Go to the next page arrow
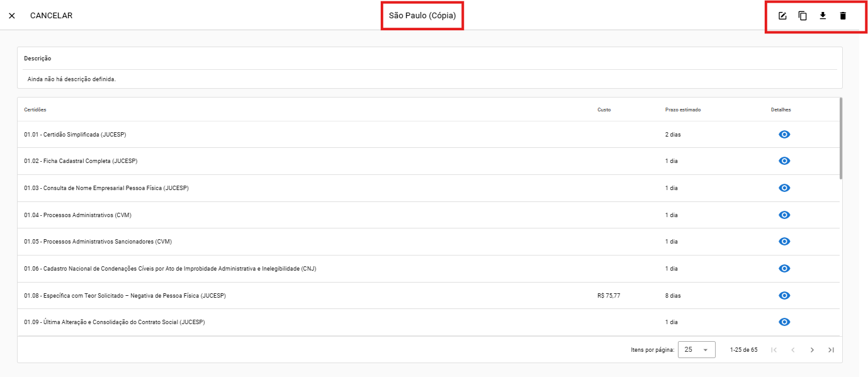The height and width of the screenshot is (377, 868). (812, 350)
